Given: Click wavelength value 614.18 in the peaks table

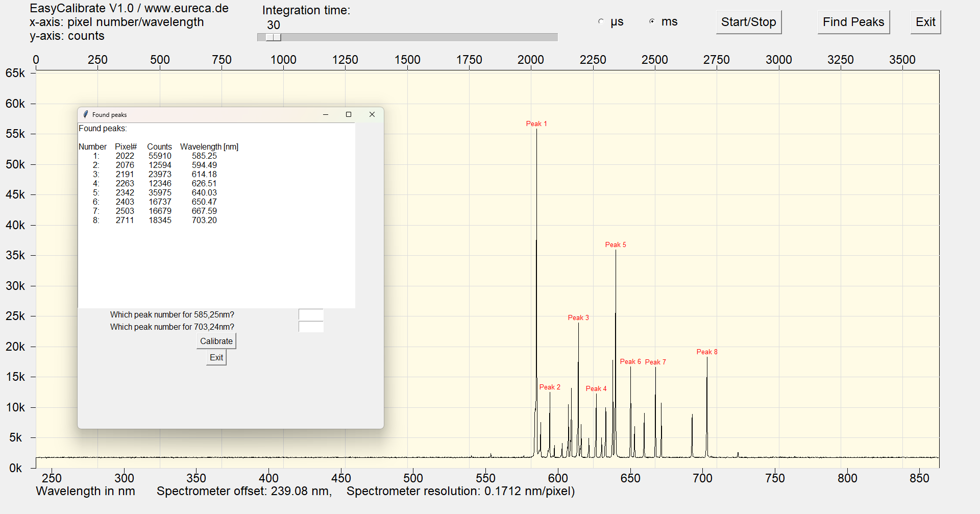Looking at the screenshot, I should pos(204,174).
